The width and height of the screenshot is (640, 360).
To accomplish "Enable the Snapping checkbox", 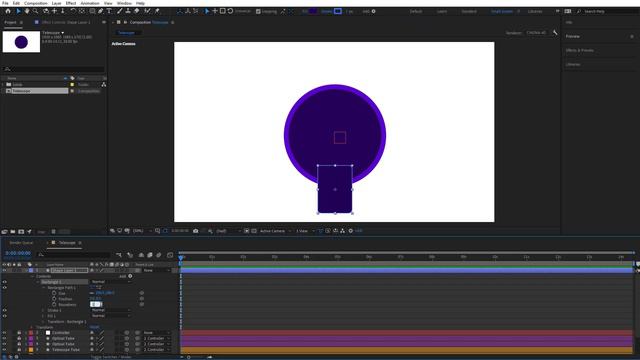I will [x=258, y=11].
